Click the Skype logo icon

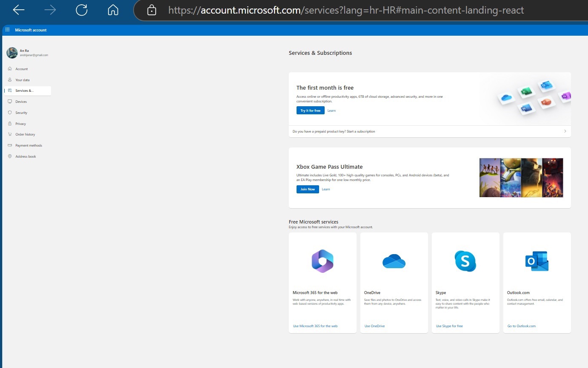tap(465, 261)
